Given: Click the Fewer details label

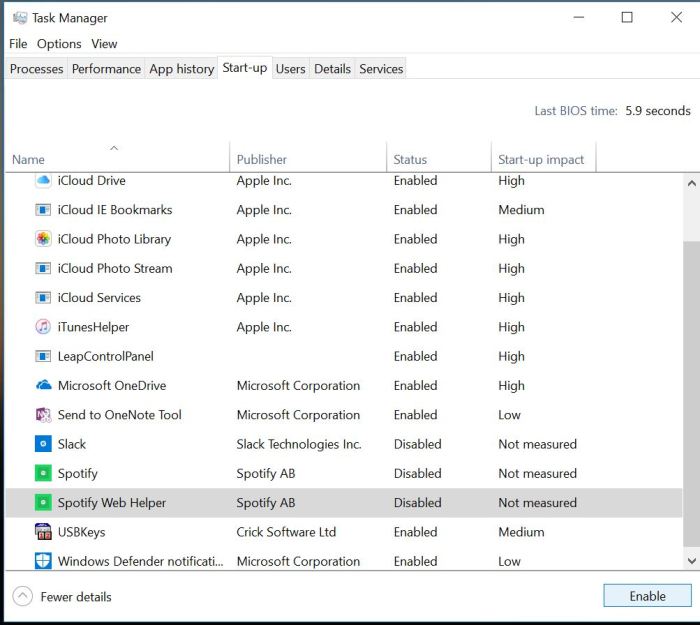Looking at the screenshot, I should 76,597.
